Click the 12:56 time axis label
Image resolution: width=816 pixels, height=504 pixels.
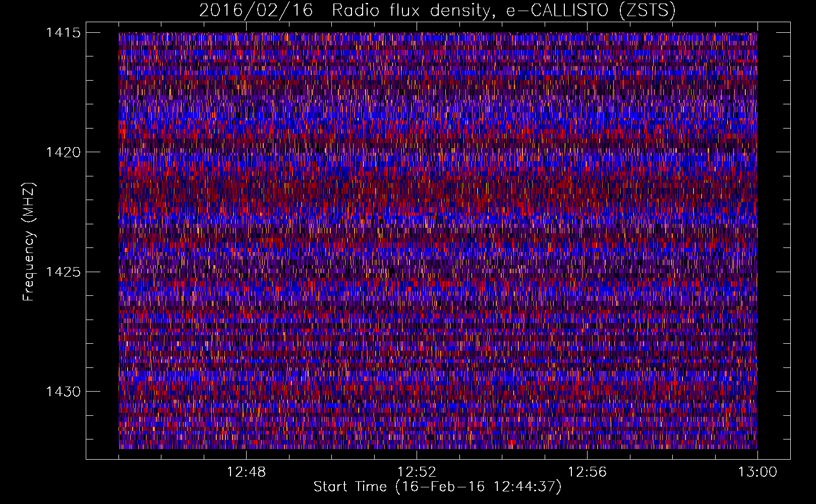[587, 472]
